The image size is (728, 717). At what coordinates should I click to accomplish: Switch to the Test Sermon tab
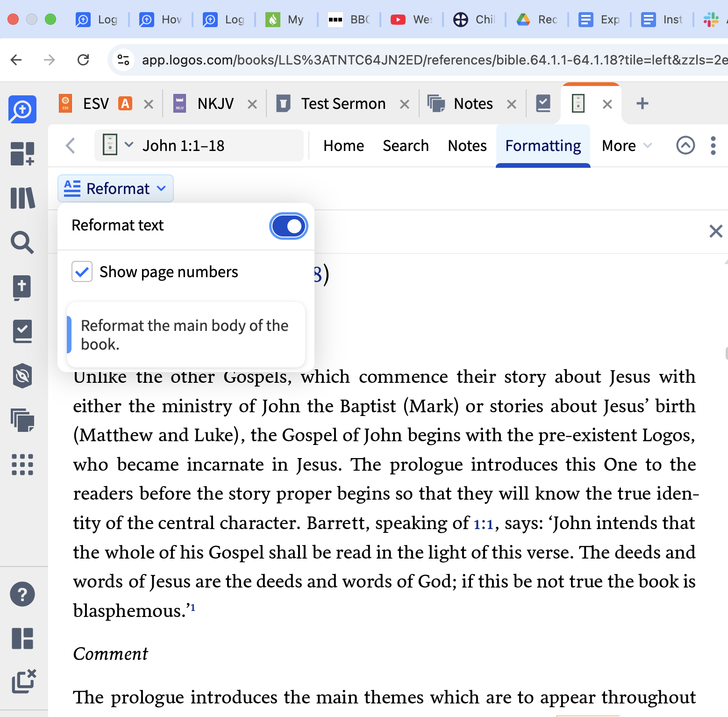pos(331,103)
